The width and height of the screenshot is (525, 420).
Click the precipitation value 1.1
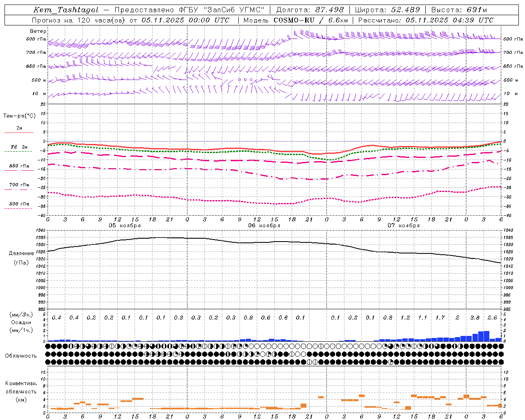tap(422, 318)
